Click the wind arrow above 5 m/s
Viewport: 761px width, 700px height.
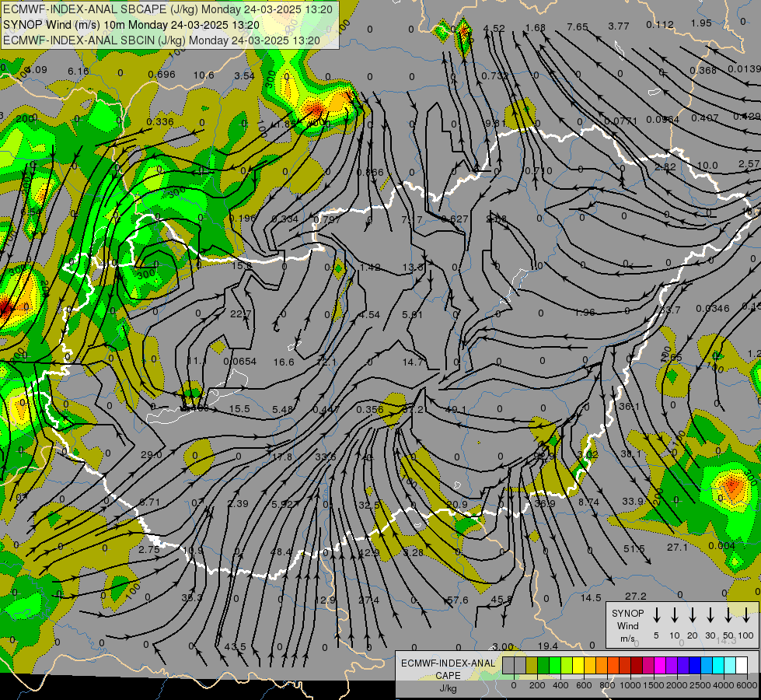point(656,615)
